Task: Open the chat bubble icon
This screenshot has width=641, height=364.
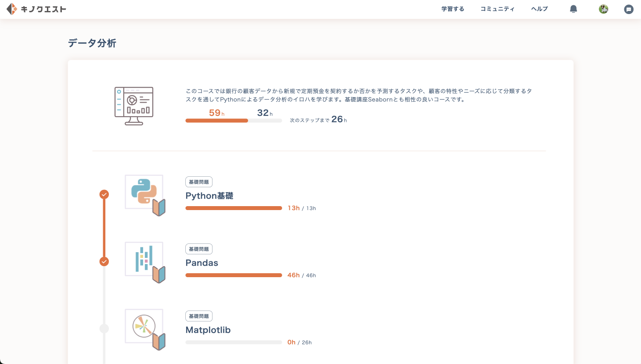Action: click(x=629, y=9)
